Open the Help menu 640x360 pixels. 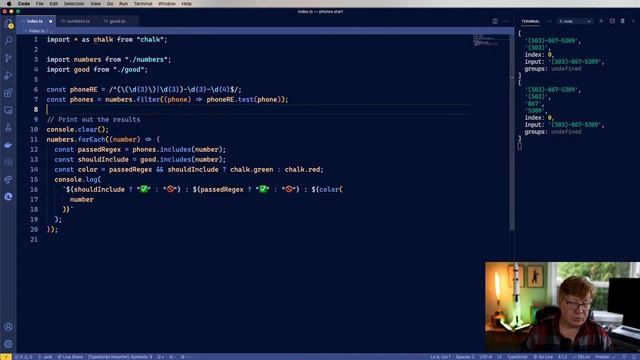click(186, 4)
